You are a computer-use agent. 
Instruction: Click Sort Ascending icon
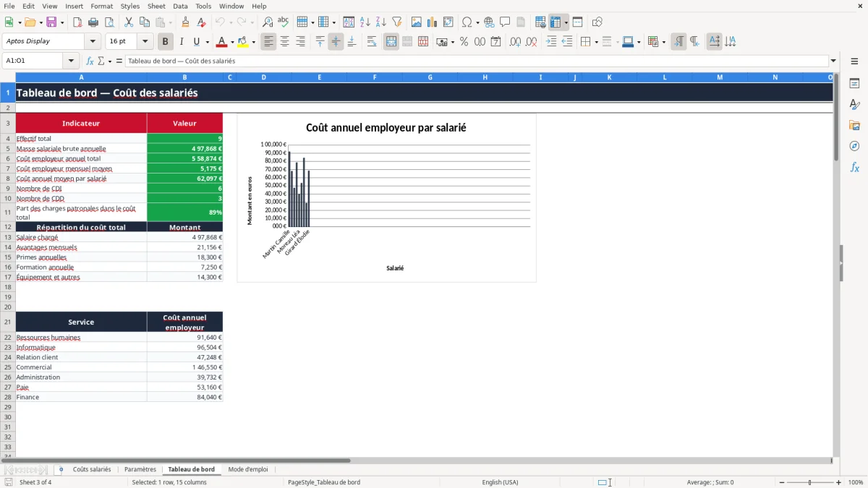[365, 22]
